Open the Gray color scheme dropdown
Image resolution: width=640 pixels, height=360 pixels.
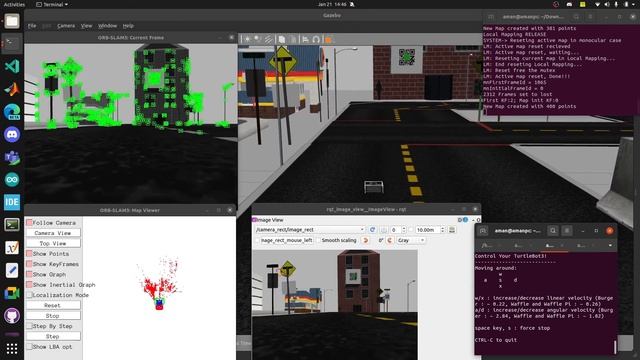pyautogui.click(x=411, y=240)
